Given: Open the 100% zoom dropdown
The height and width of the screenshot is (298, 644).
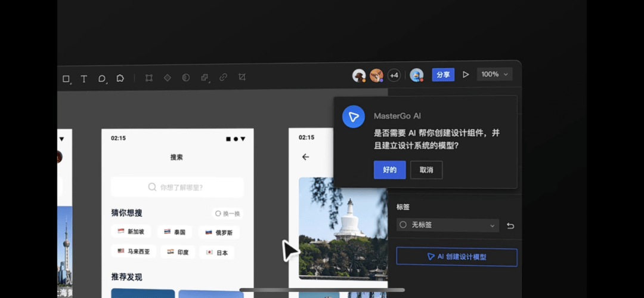Looking at the screenshot, I should point(494,74).
